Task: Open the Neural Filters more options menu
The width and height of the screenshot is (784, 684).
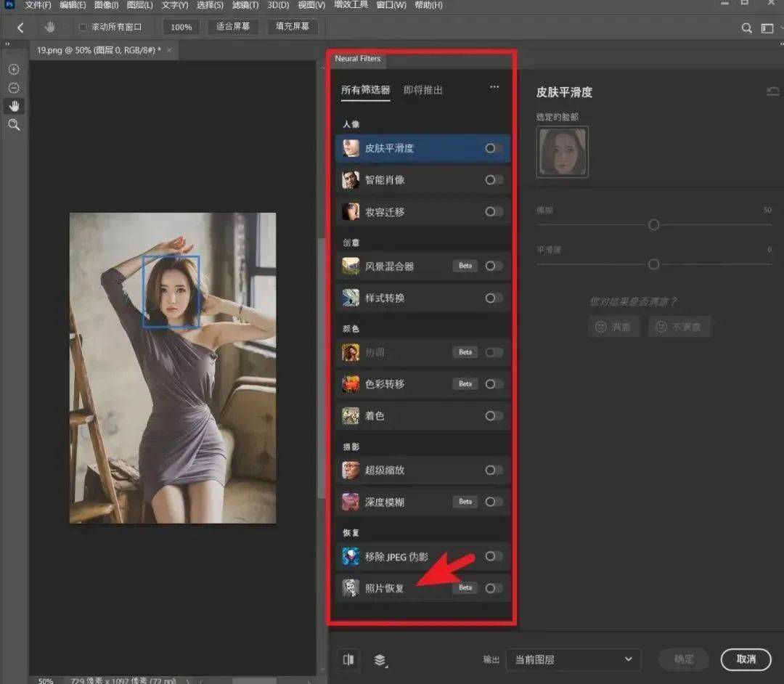Action: click(x=494, y=86)
